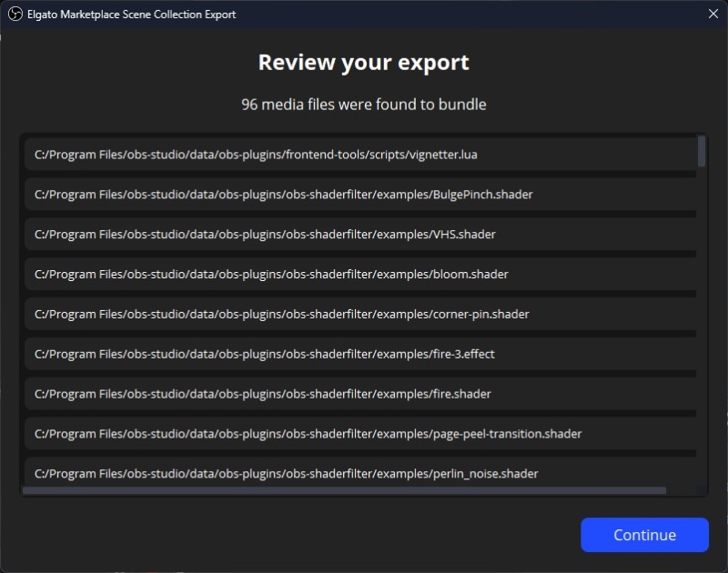Click the 96 media files text
This screenshot has width=728, height=573.
pyautogui.click(x=364, y=104)
